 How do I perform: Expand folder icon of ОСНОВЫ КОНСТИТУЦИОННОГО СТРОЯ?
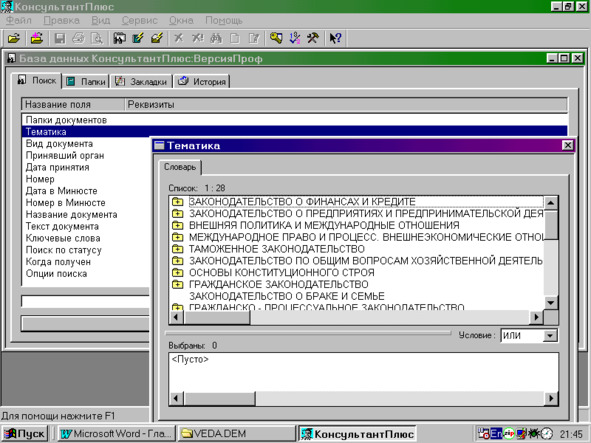(x=177, y=273)
